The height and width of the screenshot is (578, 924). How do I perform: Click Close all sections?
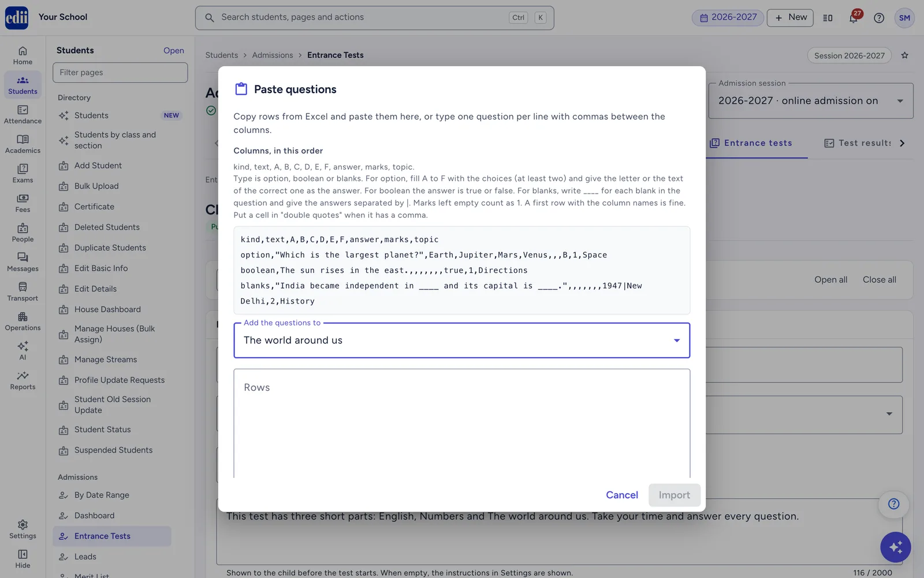[880, 280]
